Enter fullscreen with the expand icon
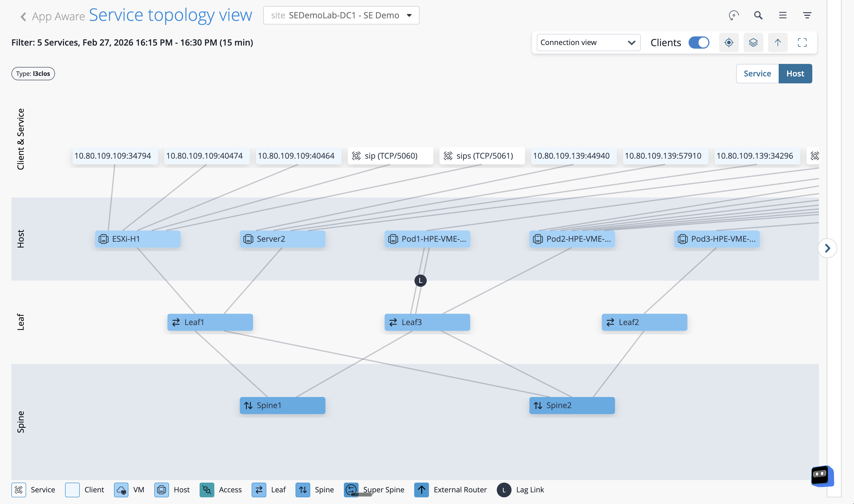The width and height of the screenshot is (854, 504). pos(802,43)
